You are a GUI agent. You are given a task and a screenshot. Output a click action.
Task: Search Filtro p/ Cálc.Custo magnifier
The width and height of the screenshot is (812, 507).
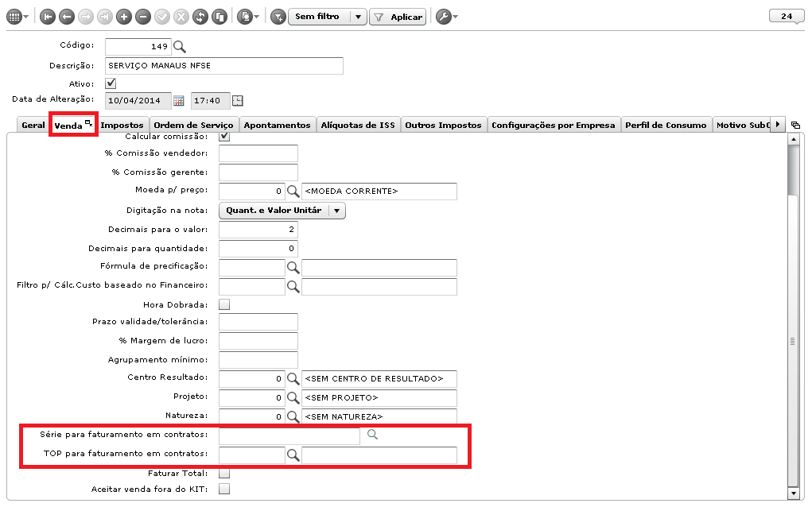[293, 287]
